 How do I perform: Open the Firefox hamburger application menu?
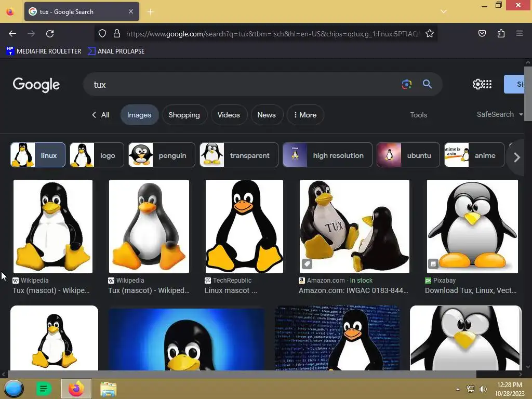point(519,33)
